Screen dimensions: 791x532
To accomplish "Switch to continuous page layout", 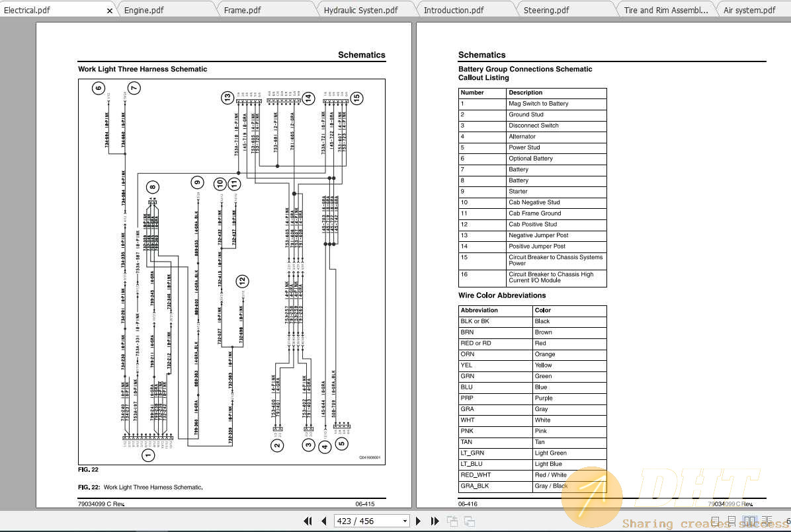I will pos(732,521).
